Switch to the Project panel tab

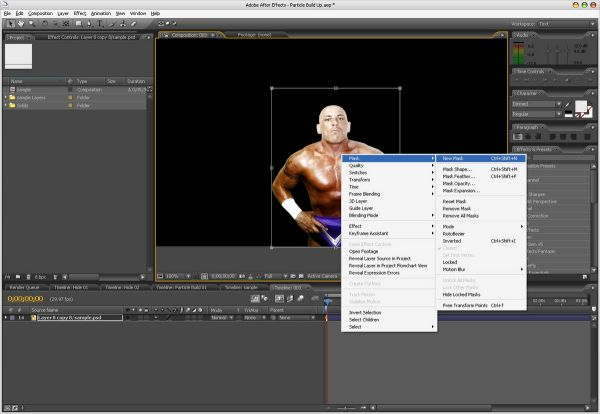17,37
